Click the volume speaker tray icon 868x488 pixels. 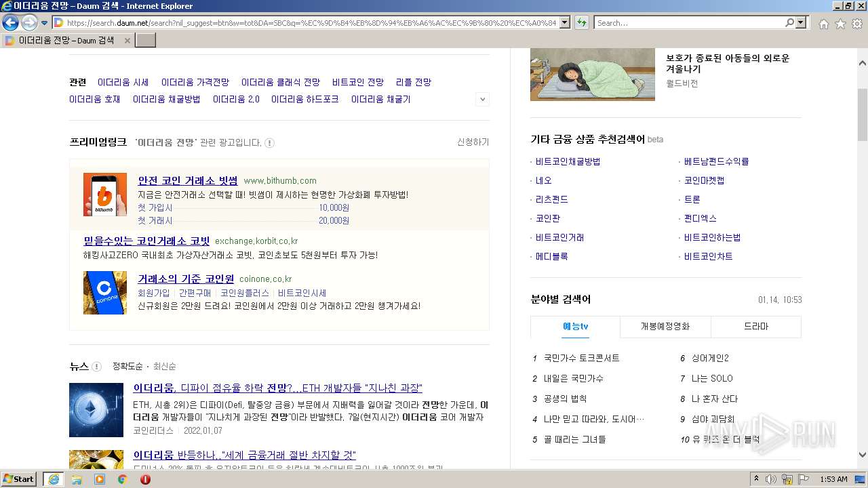point(771,479)
